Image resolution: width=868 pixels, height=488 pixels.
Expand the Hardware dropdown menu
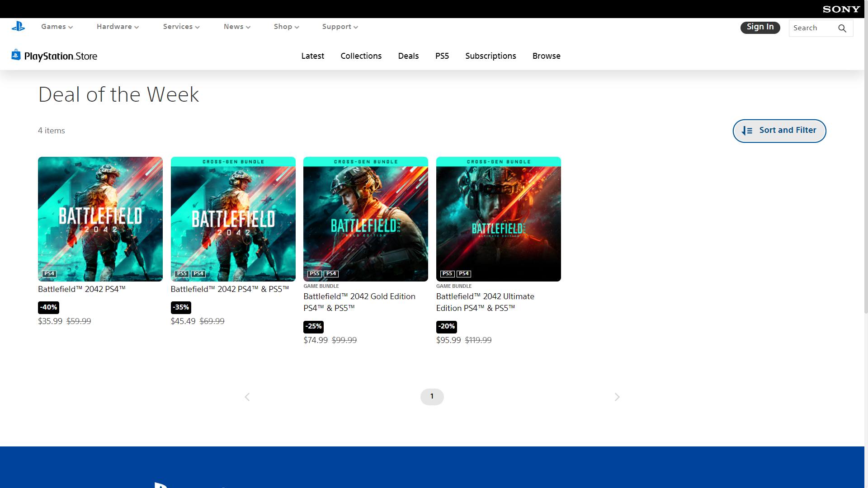(118, 27)
